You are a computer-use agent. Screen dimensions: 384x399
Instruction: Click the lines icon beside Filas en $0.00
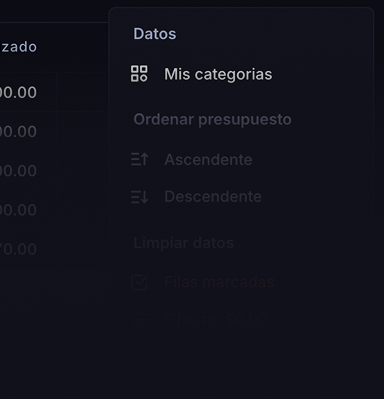pos(139,319)
